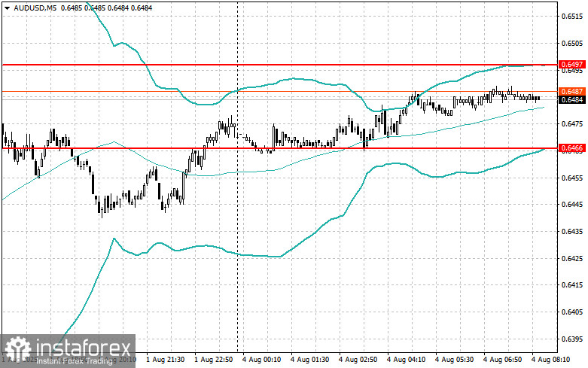Screen dimensions: 588x368
Task: Click the 0.6415 price axis label
Action: tap(572, 284)
